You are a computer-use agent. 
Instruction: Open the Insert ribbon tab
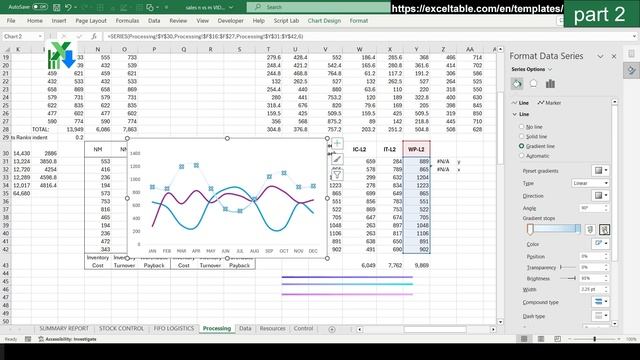(59, 20)
